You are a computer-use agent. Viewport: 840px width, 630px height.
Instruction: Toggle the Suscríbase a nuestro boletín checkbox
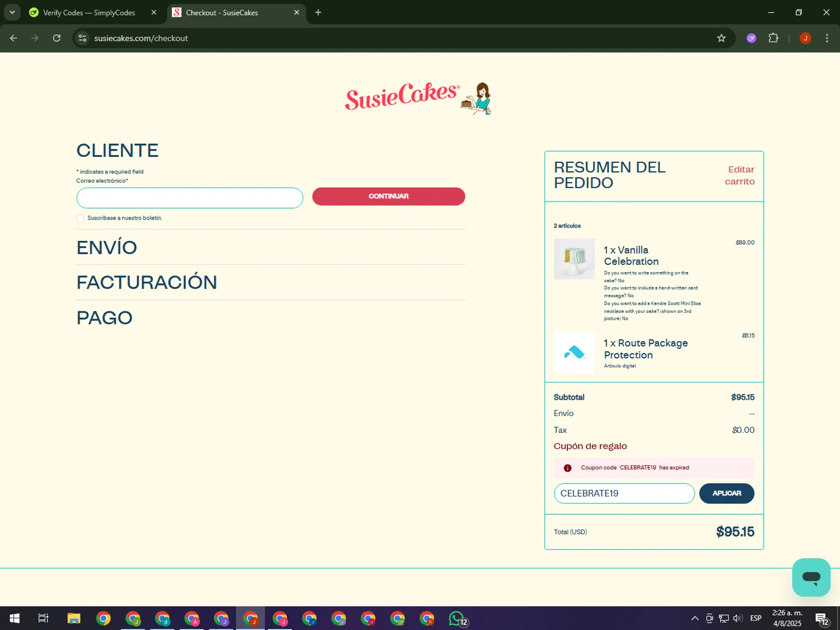[x=80, y=218]
